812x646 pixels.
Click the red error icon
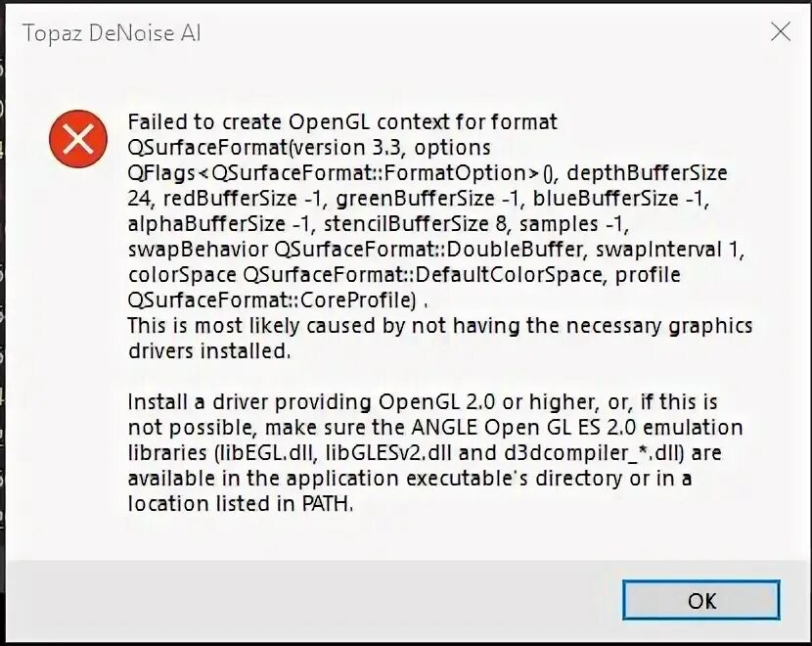click(77, 139)
